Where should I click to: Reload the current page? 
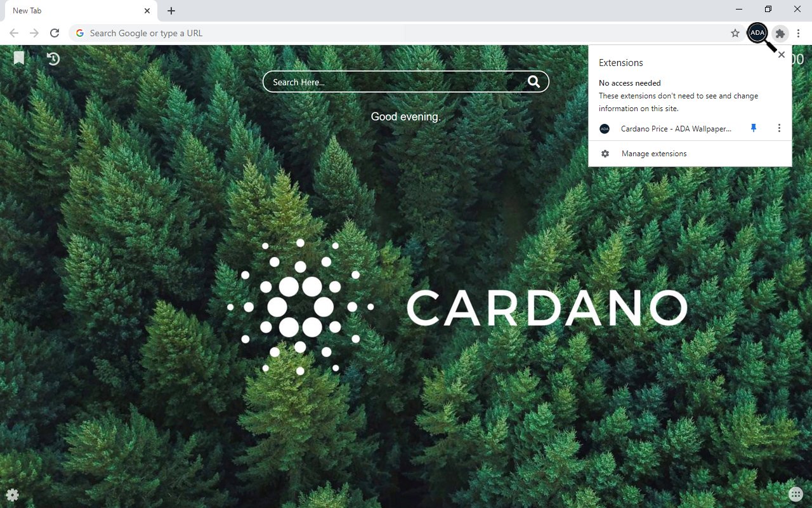55,33
